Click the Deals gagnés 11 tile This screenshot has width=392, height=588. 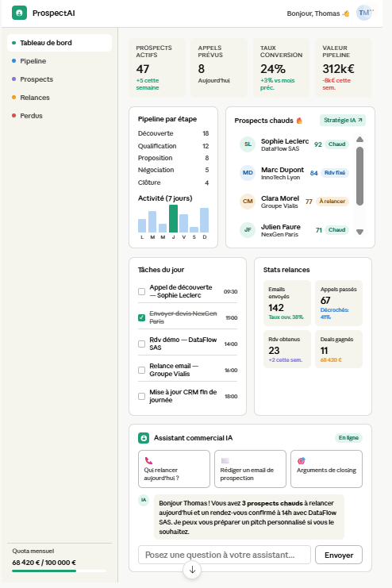click(339, 349)
